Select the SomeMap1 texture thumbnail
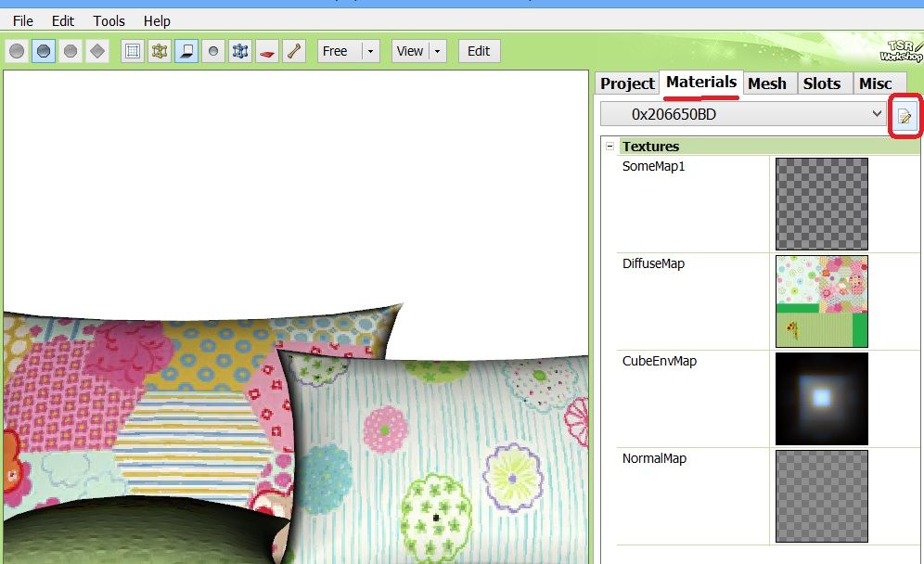 pos(821,204)
